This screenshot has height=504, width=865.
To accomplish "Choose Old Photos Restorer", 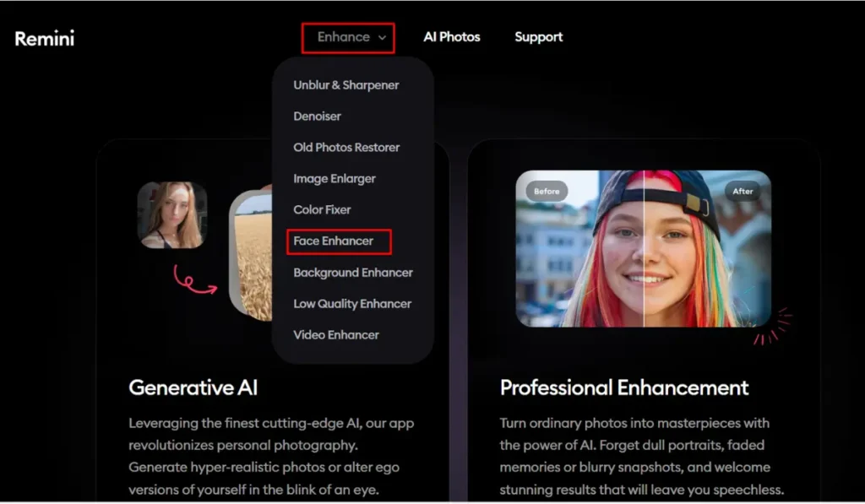I will click(346, 147).
